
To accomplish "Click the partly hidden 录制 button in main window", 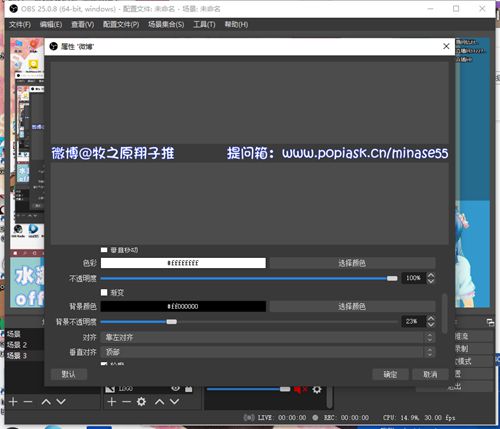I will 473,349.
